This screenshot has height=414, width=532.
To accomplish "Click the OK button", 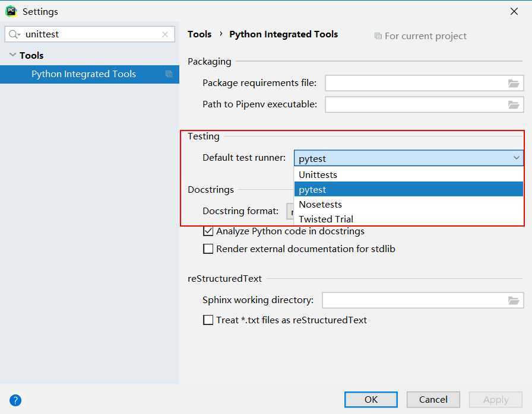I will click(x=371, y=400).
